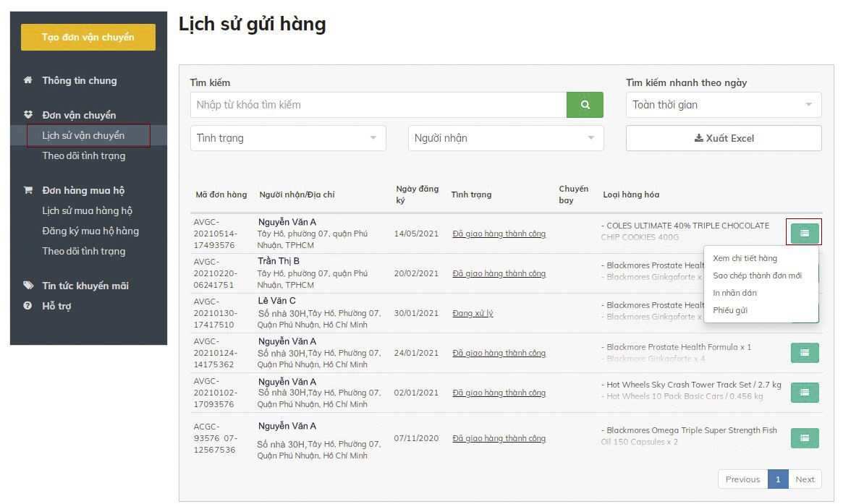Choose Sao chép thành đơn mới option
Image resolution: width=851 pixels, height=504 pixels.
pos(757,276)
